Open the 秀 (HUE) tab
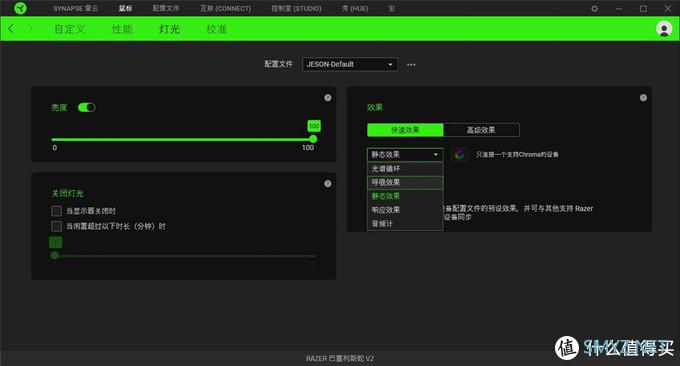 click(x=355, y=8)
